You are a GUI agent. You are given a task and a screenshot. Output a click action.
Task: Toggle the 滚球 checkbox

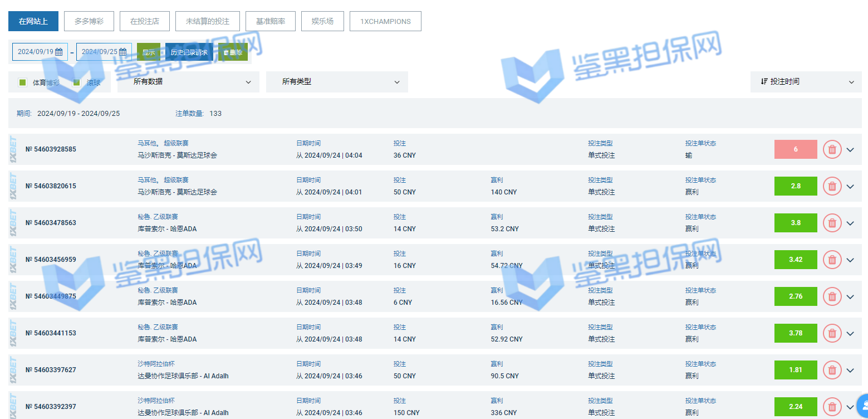tap(77, 82)
